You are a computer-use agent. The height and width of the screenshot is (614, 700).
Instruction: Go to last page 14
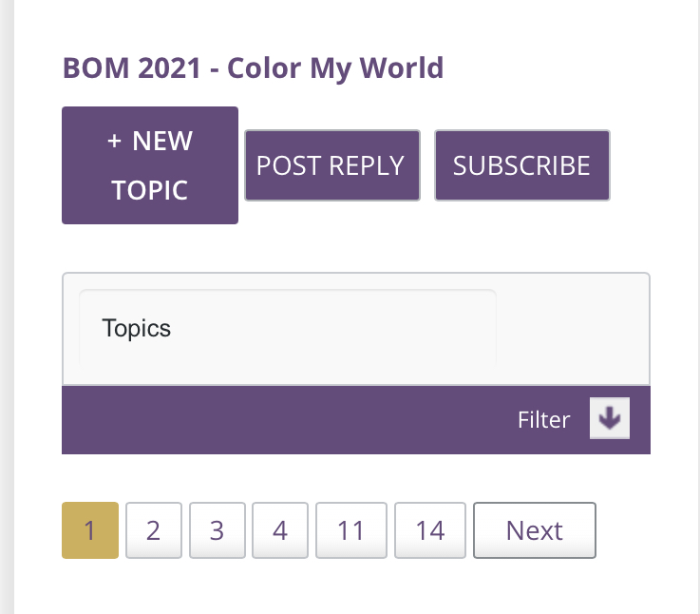coord(430,530)
